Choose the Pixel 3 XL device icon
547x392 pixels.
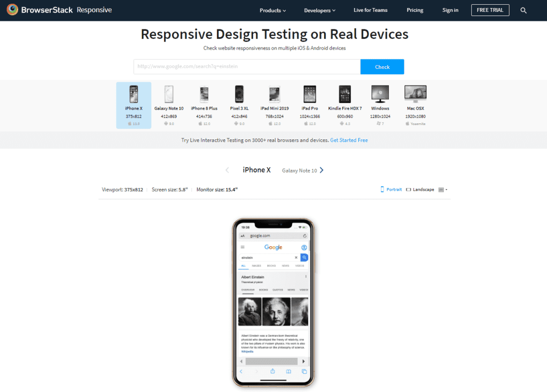click(x=239, y=94)
